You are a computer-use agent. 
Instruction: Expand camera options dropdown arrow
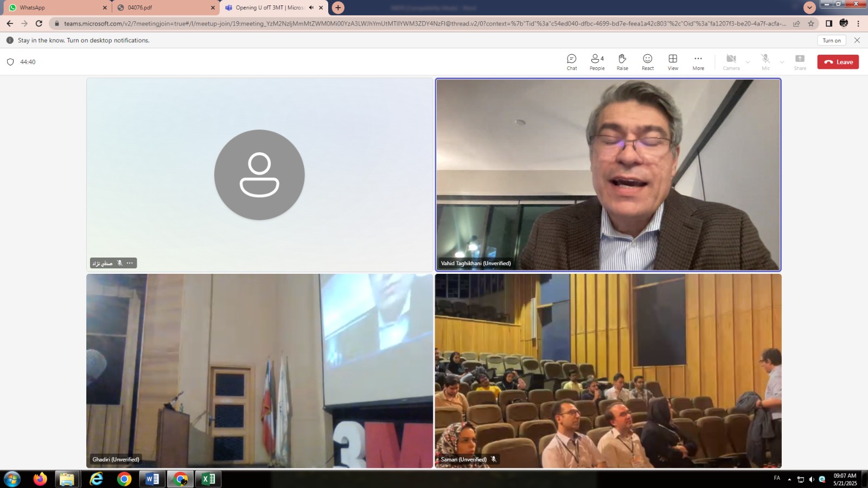(748, 62)
